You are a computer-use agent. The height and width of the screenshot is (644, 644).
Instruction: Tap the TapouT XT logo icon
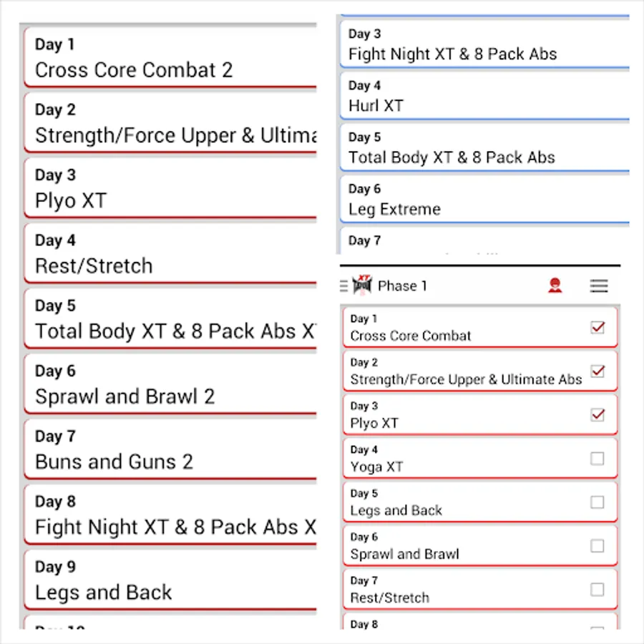pyautogui.click(x=363, y=286)
